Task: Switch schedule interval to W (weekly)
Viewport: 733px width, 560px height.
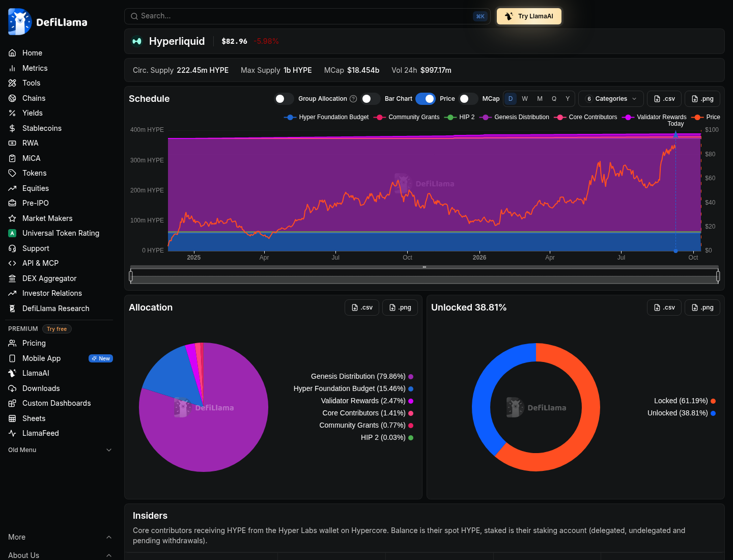Action: [x=525, y=99]
